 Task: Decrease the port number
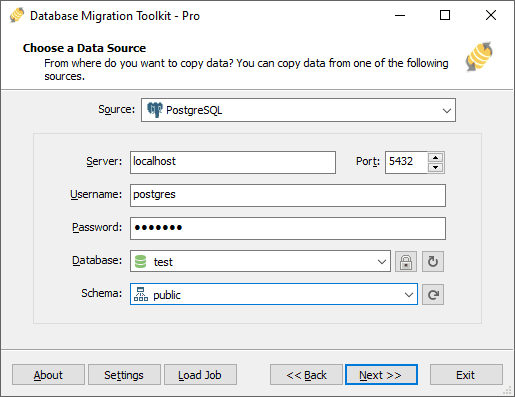coord(435,167)
